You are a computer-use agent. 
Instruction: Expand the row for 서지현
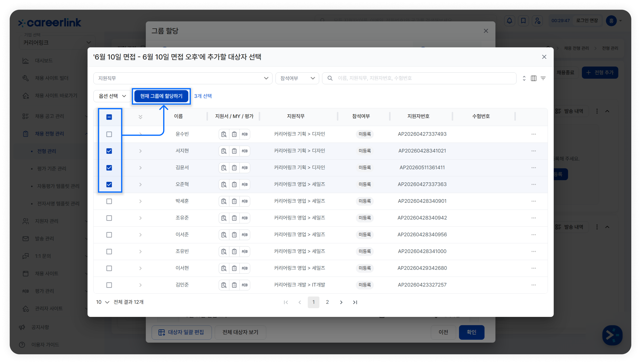140,151
